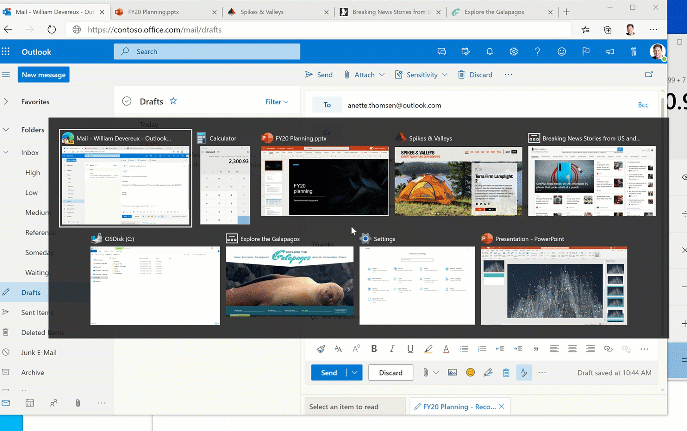Open the Filter dropdown
687x431 pixels.
click(277, 102)
